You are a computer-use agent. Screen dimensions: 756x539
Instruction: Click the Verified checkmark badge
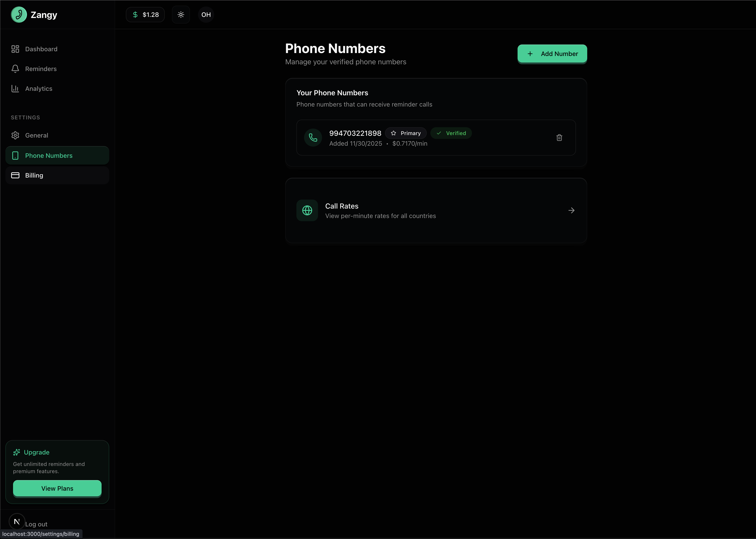[451, 133]
